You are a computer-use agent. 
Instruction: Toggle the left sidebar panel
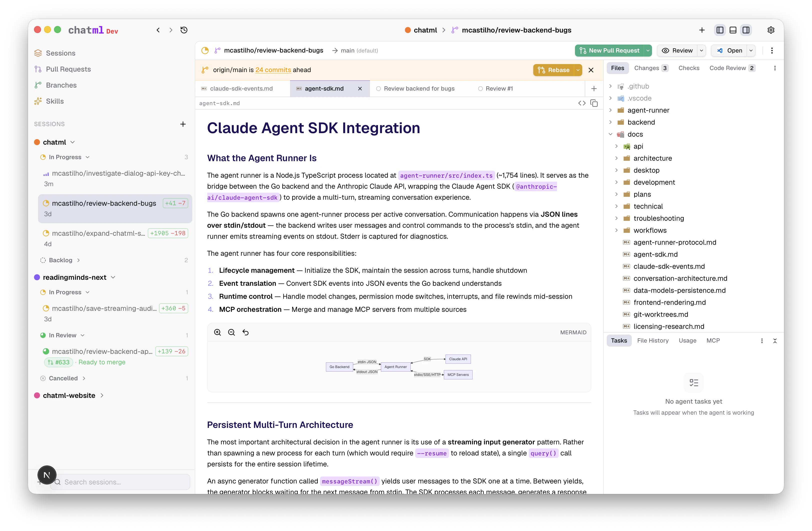click(x=720, y=30)
